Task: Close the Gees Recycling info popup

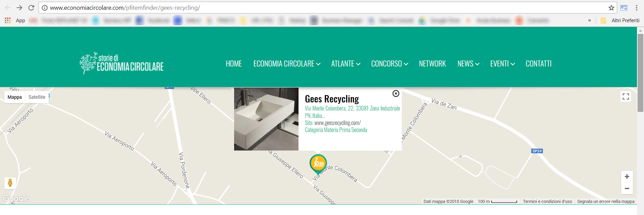Action: [x=396, y=93]
